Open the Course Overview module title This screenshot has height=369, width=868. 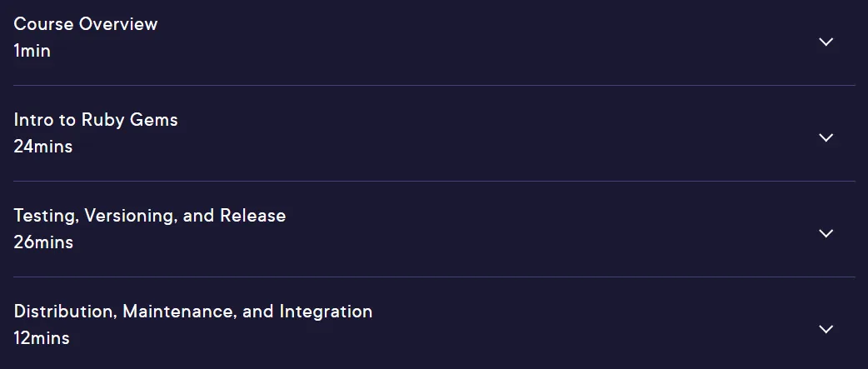[x=86, y=24]
